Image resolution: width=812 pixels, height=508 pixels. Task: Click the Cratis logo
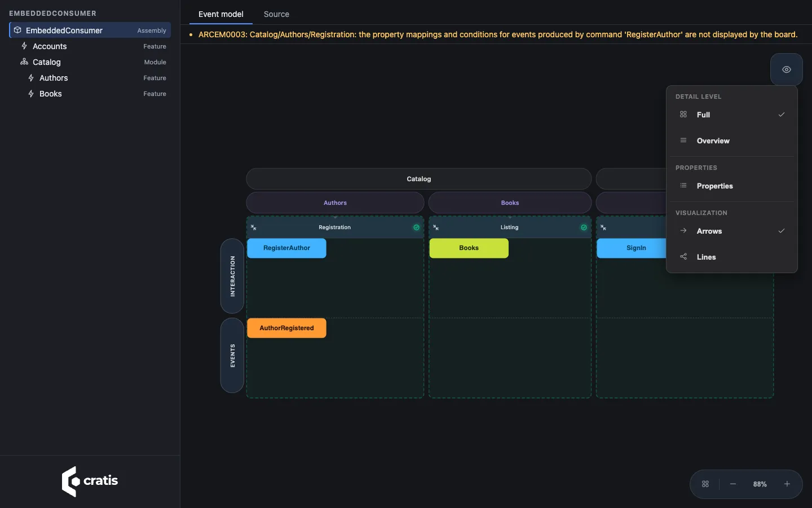click(x=90, y=481)
